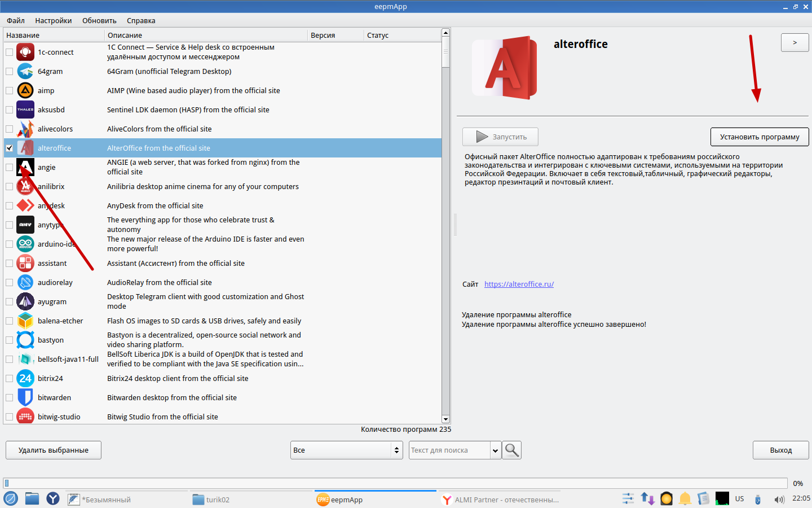Open the volume speaker tray icon
This screenshot has height=508, width=812.
(779, 499)
